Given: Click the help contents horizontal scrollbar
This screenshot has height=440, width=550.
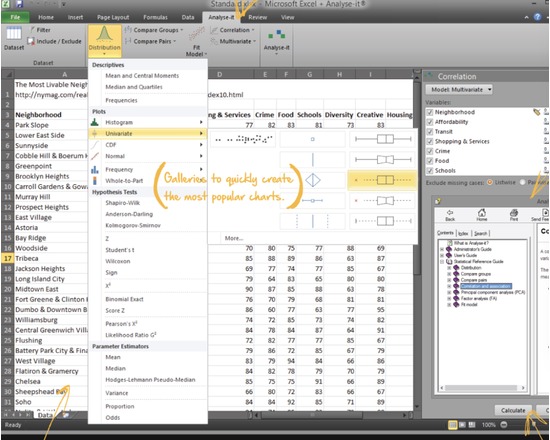Looking at the screenshot, I should pyautogui.click(x=483, y=388).
